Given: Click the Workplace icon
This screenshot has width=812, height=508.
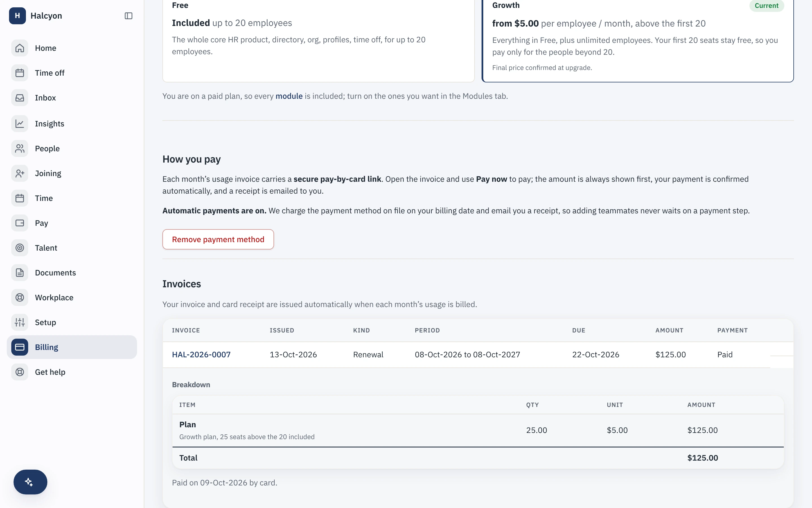Looking at the screenshot, I should (x=20, y=298).
